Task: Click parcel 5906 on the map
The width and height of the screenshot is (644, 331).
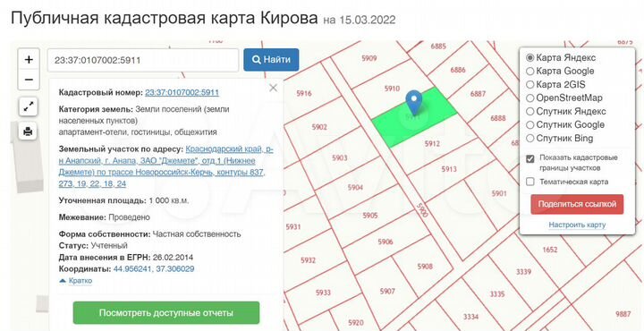Action: coord(386,242)
